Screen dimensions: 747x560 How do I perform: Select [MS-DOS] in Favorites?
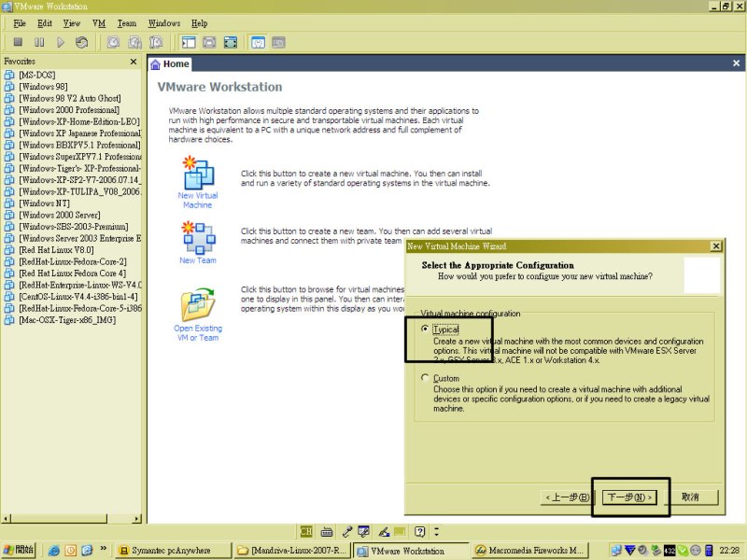click(36, 76)
